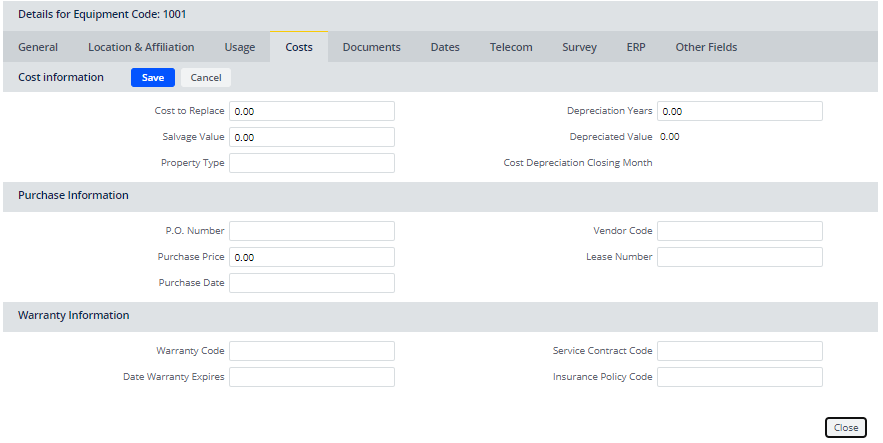Click the Save button
883x443 pixels.
pyautogui.click(x=153, y=78)
